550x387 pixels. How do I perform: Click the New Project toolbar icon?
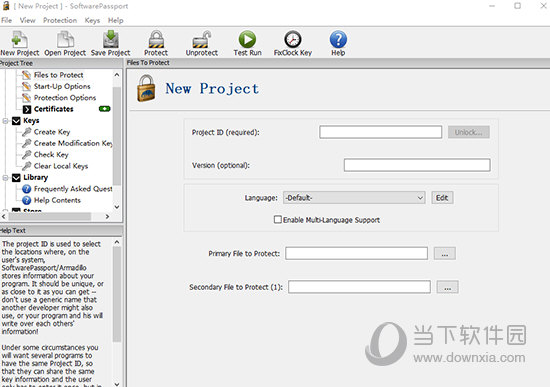point(19,39)
